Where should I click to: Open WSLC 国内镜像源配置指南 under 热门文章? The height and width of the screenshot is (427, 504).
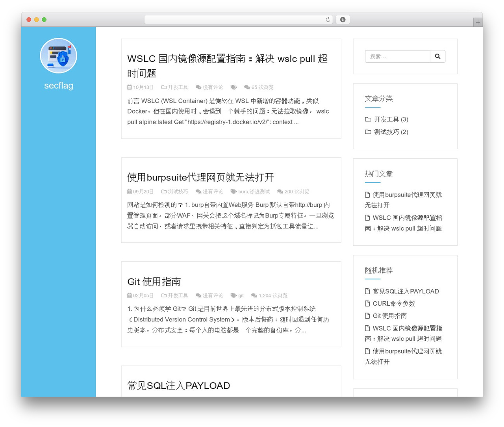point(403,223)
